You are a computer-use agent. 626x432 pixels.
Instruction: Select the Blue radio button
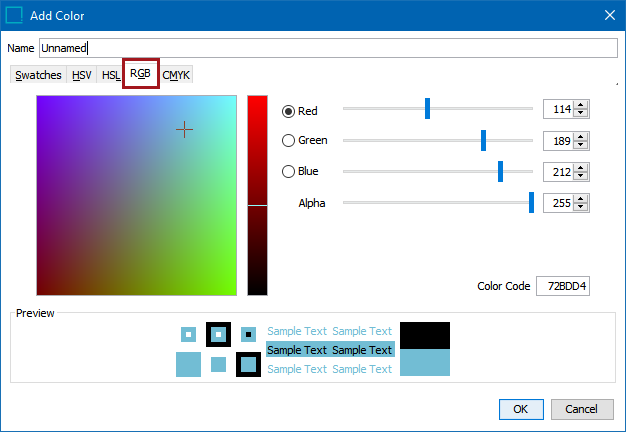(290, 172)
